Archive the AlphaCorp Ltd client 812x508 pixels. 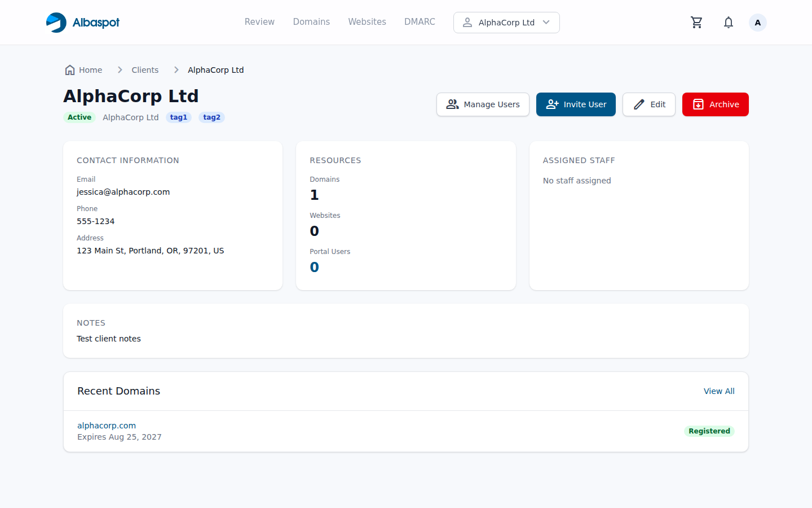pos(715,104)
